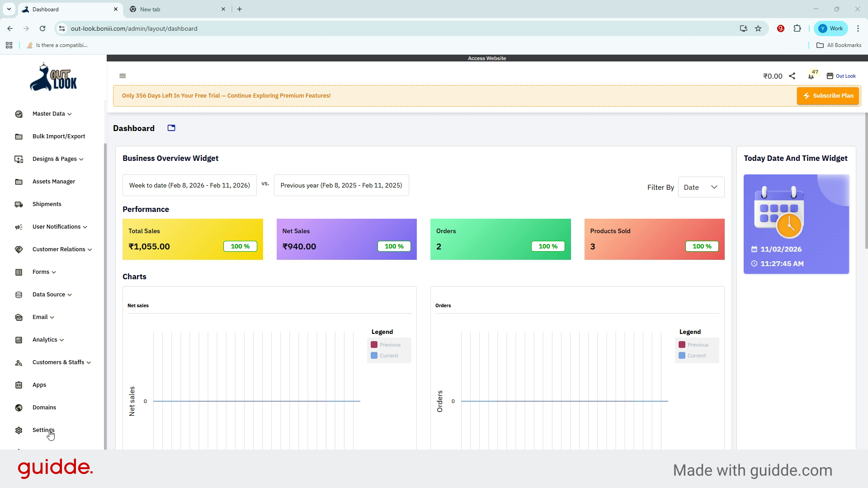The image size is (868, 488).
Task: Toggle Current series in Net sales legend
Action: (x=384, y=356)
